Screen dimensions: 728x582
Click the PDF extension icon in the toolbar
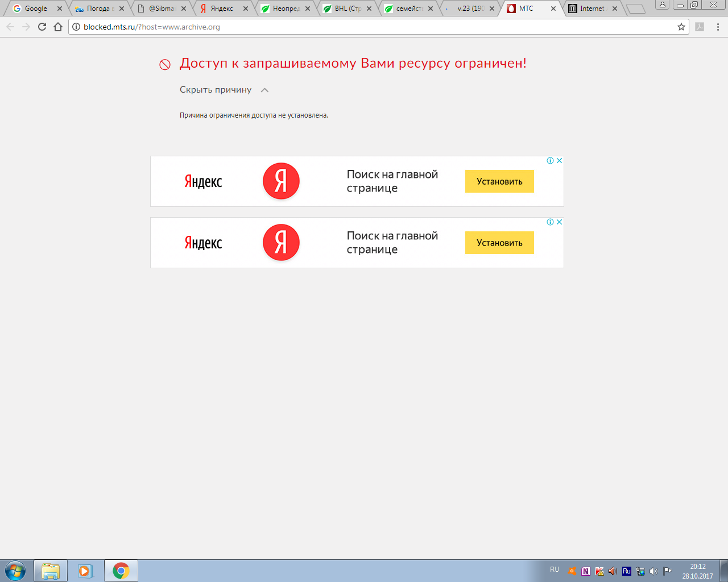tap(700, 27)
